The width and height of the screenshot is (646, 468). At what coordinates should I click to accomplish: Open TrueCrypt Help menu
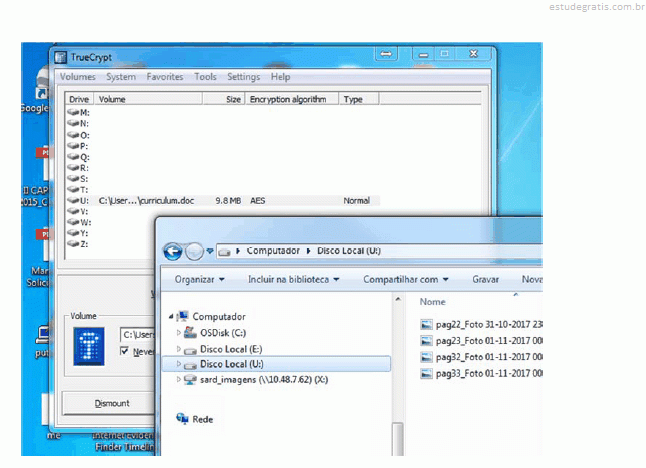(x=280, y=77)
